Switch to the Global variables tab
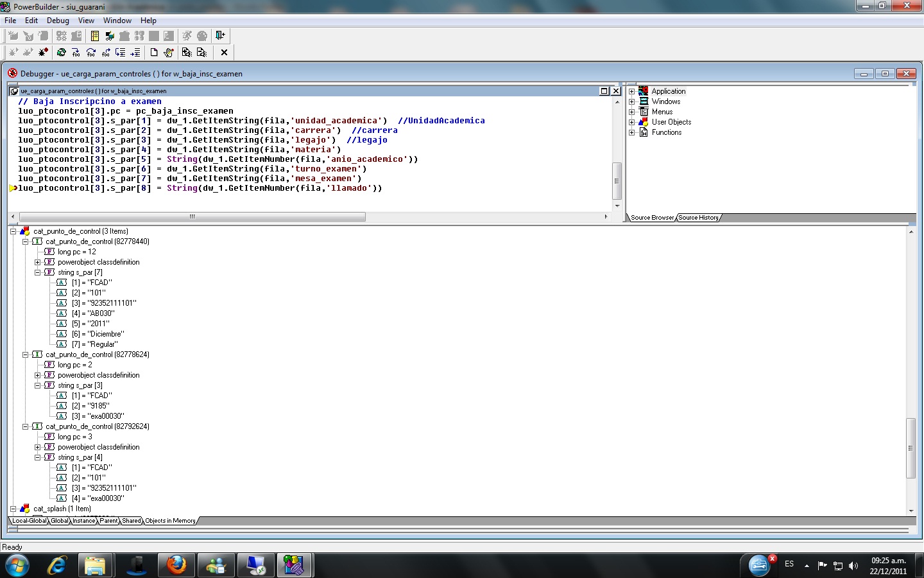Viewport: 924px width, 578px height. 59,521
